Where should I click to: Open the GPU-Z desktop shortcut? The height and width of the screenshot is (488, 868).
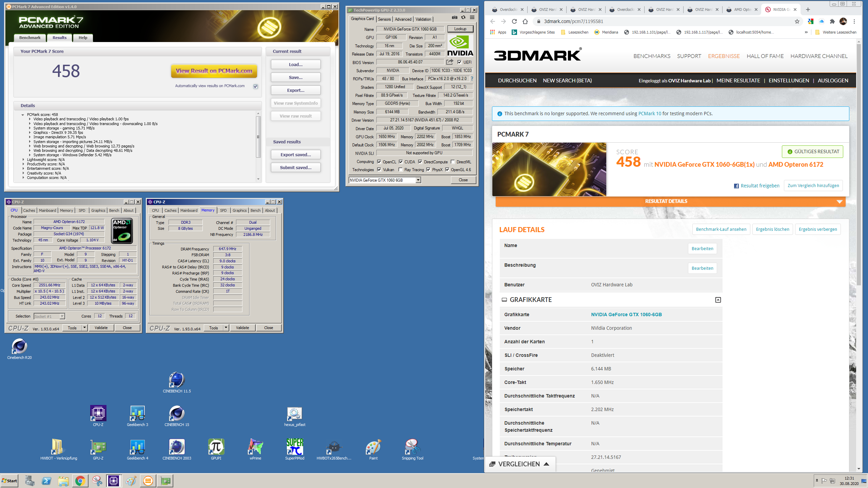pyautogui.click(x=98, y=450)
